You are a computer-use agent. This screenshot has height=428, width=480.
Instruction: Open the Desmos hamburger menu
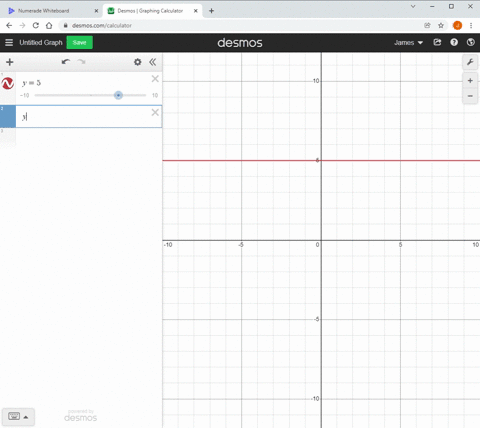click(x=9, y=42)
